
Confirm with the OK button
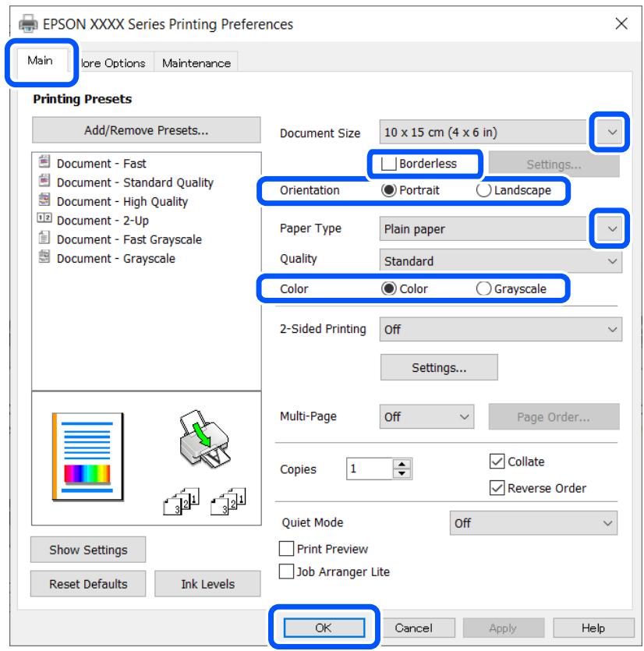click(x=324, y=628)
